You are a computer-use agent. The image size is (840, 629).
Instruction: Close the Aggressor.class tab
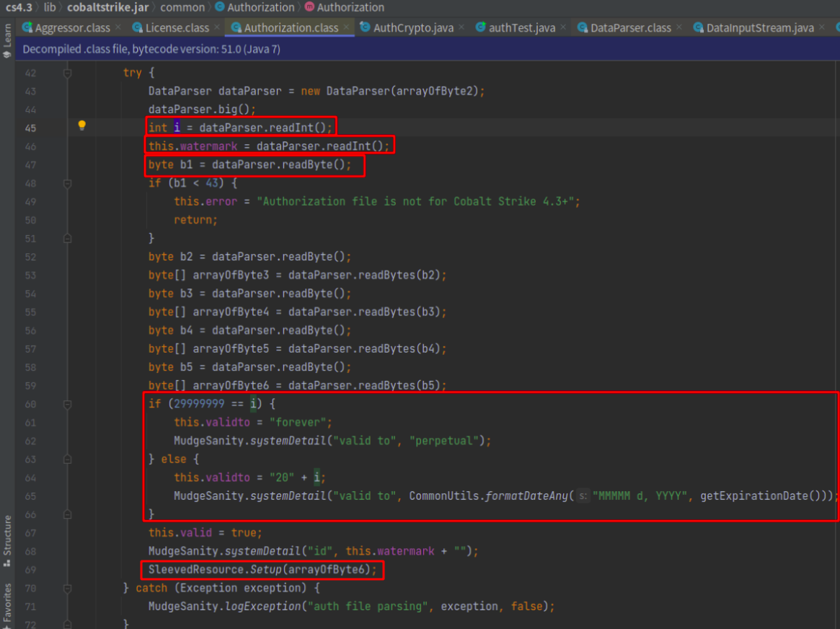coord(118,27)
